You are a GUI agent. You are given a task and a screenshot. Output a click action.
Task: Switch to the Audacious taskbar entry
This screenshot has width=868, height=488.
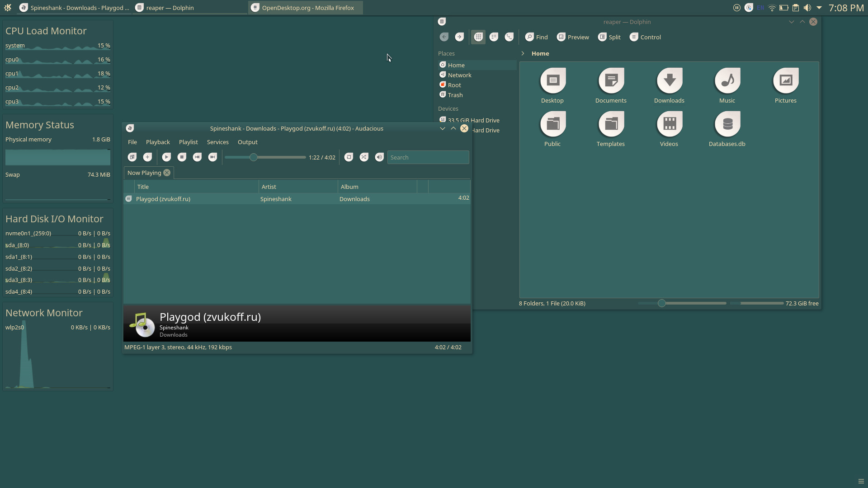coord(75,8)
